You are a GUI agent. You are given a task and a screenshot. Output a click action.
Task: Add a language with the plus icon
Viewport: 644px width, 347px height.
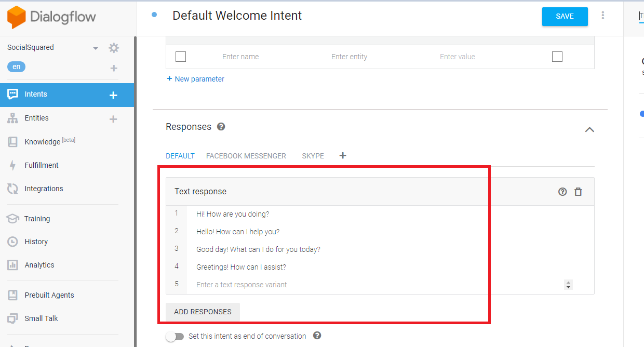click(x=114, y=68)
